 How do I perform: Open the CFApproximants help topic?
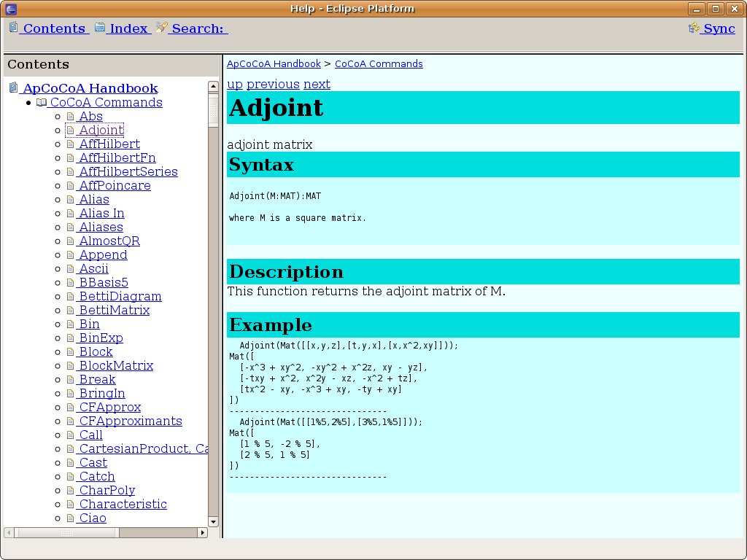131,421
